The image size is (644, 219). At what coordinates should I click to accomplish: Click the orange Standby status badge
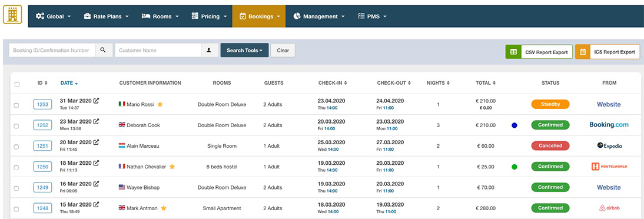click(550, 104)
